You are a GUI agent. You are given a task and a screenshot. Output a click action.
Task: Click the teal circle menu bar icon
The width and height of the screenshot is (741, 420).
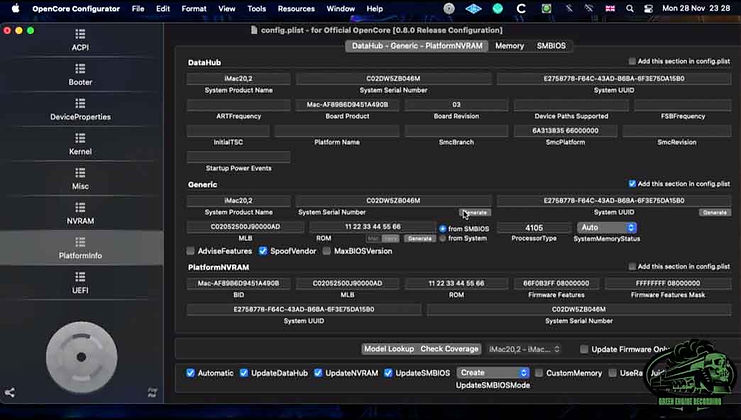coord(498,9)
